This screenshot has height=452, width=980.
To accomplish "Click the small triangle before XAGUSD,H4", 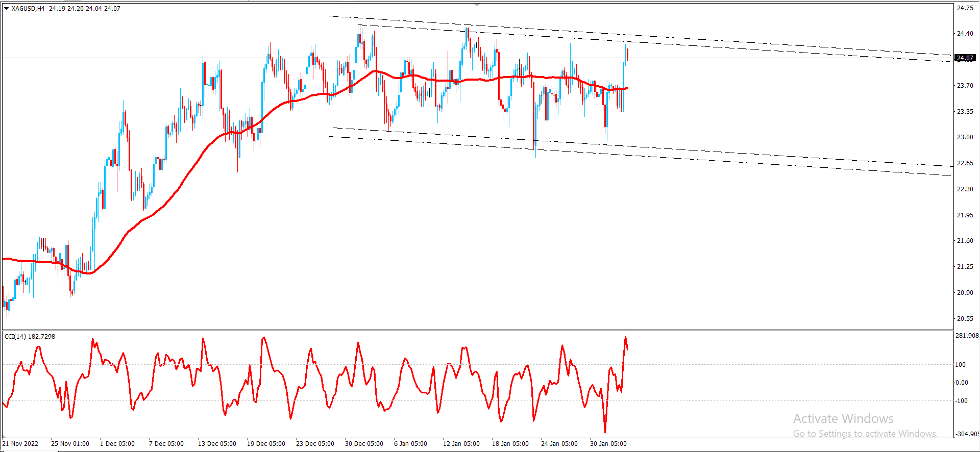I will pos(6,9).
